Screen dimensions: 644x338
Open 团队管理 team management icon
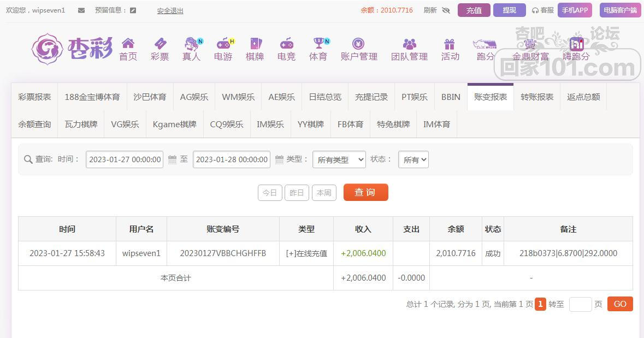pos(410,44)
